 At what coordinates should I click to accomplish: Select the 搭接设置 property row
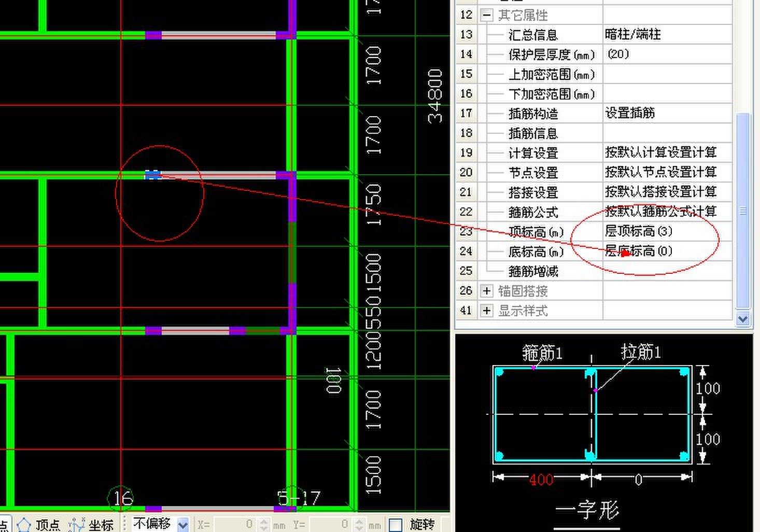click(594, 192)
